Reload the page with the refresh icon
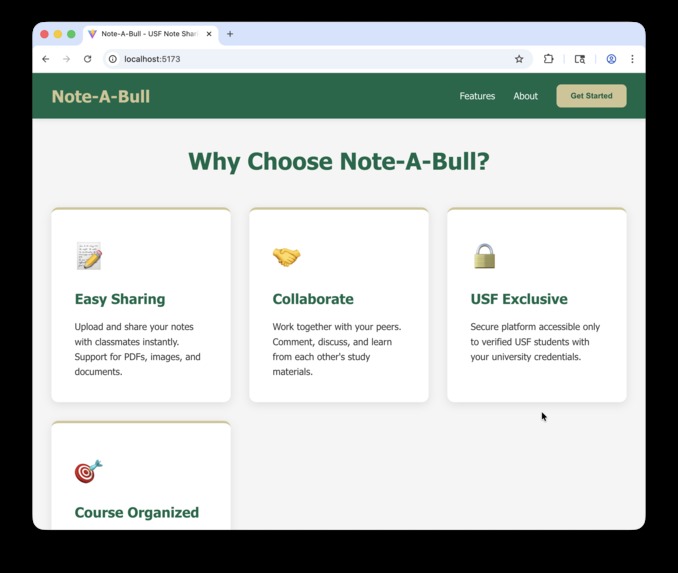Screen dimensions: 678x573 (87, 59)
